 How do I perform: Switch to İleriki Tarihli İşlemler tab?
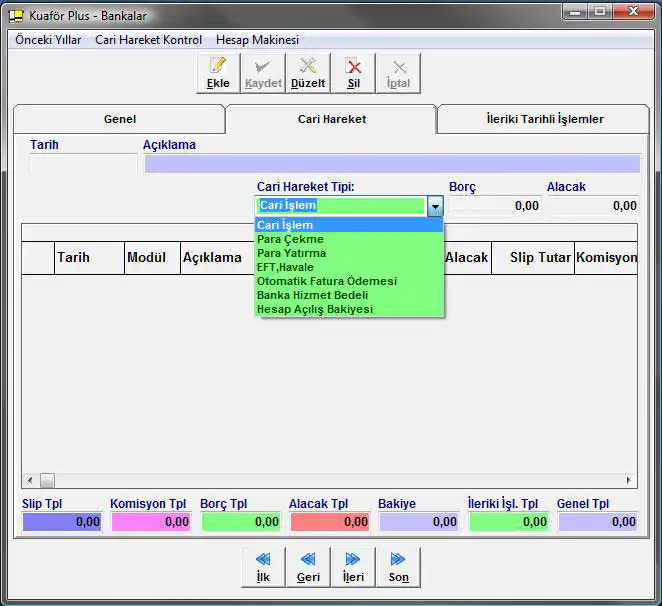(x=544, y=119)
